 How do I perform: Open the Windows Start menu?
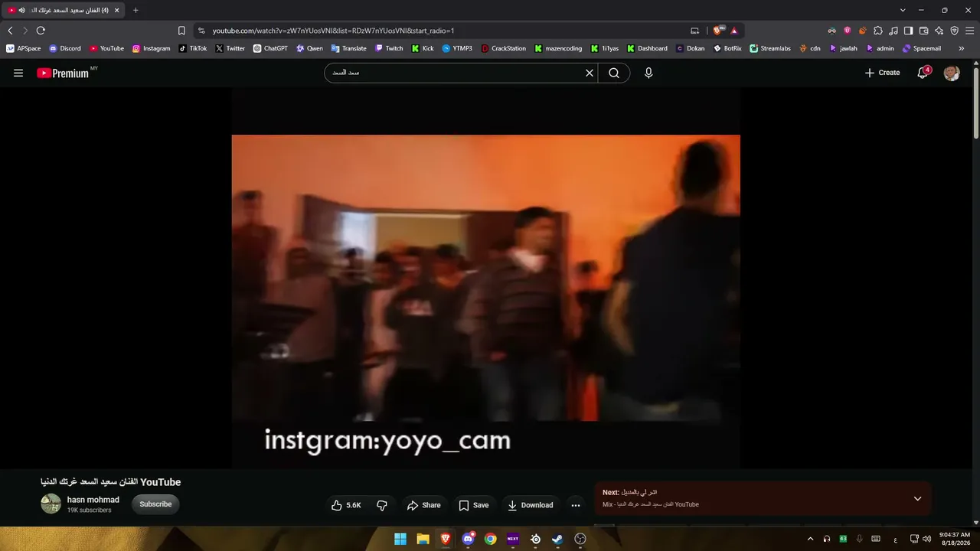tap(400, 539)
